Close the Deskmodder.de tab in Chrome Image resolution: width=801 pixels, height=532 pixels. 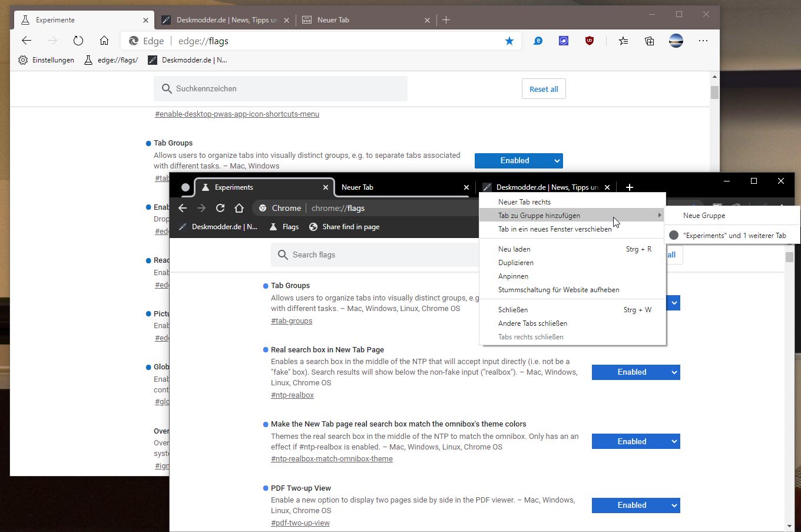pyautogui.click(x=607, y=187)
